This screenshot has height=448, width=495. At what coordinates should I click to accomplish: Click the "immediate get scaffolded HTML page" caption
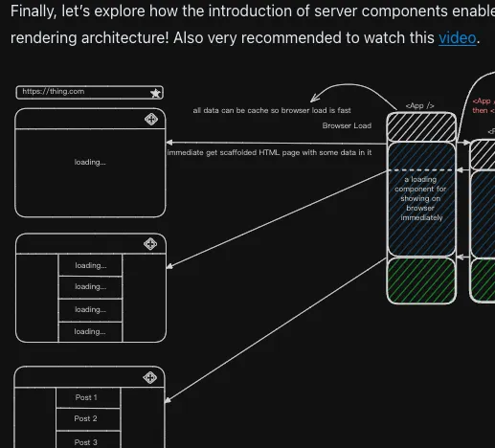269,152
